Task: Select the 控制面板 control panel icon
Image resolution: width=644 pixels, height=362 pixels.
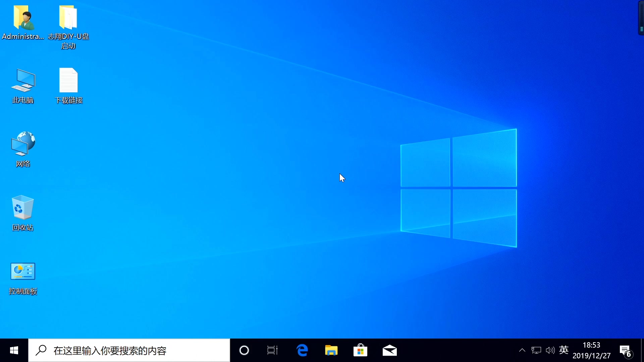Action: 23,271
